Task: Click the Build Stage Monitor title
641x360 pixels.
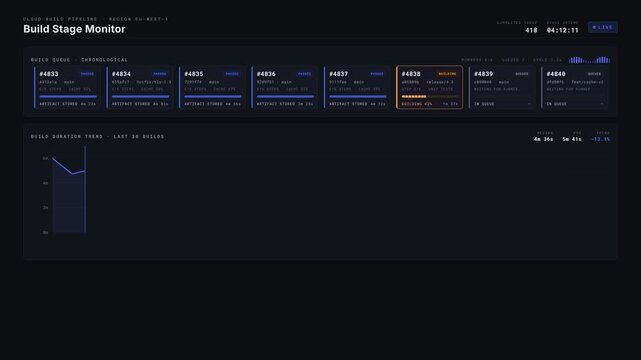Action: [74, 29]
